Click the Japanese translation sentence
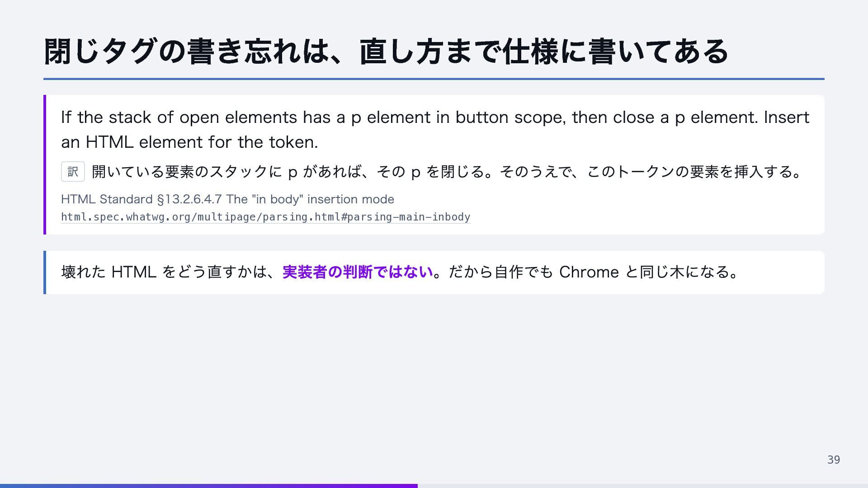 pos(447,172)
